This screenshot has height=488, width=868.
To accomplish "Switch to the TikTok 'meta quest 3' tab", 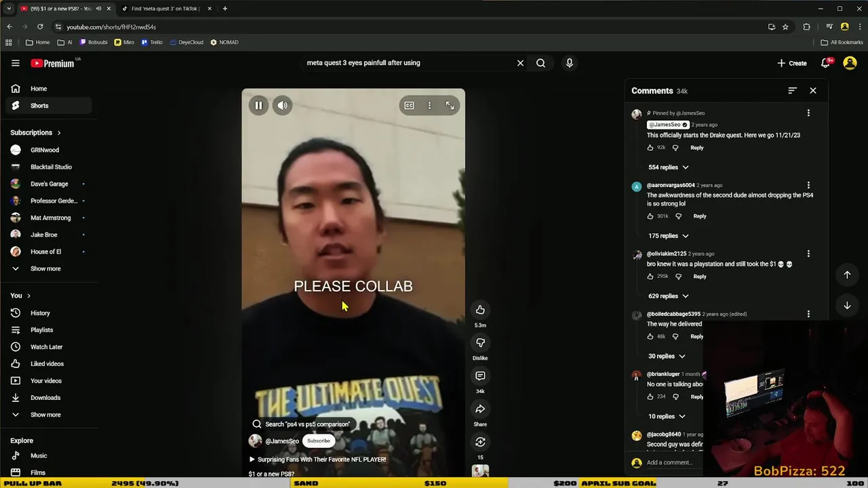I will (165, 9).
